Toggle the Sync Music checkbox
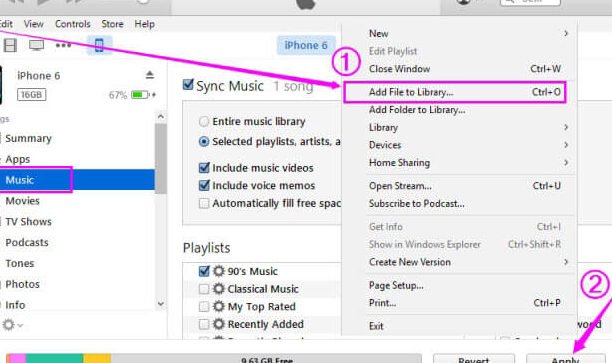Image resolution: width=612 pixels, height=363 pixels. 188,85
